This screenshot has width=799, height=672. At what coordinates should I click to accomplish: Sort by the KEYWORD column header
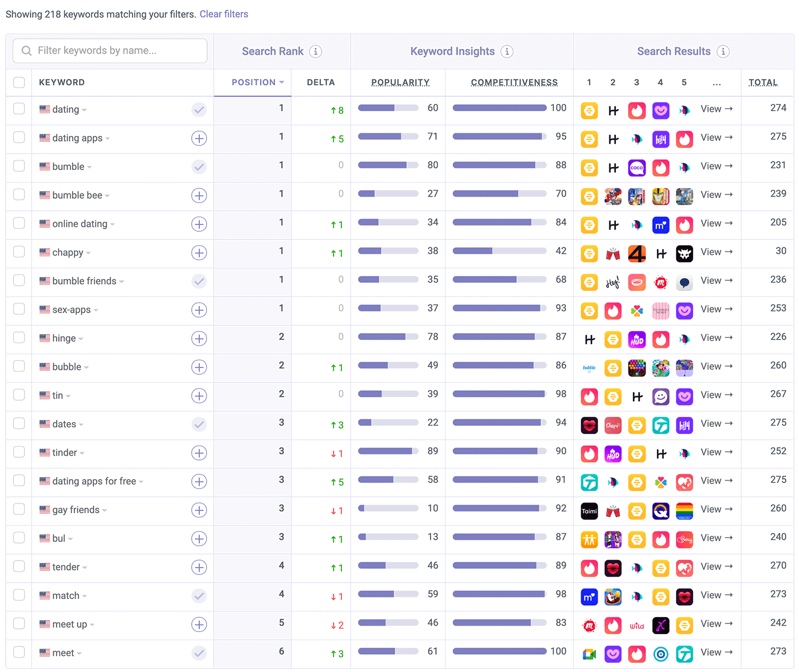pyautogui.click(x=62, y=83)
